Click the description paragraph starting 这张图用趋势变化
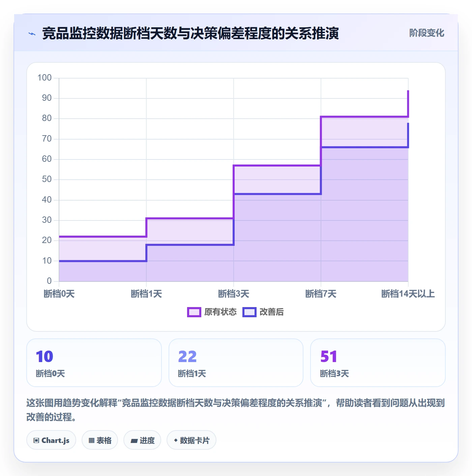The width and height of the screenshot is (472, 476). (236, 410)
